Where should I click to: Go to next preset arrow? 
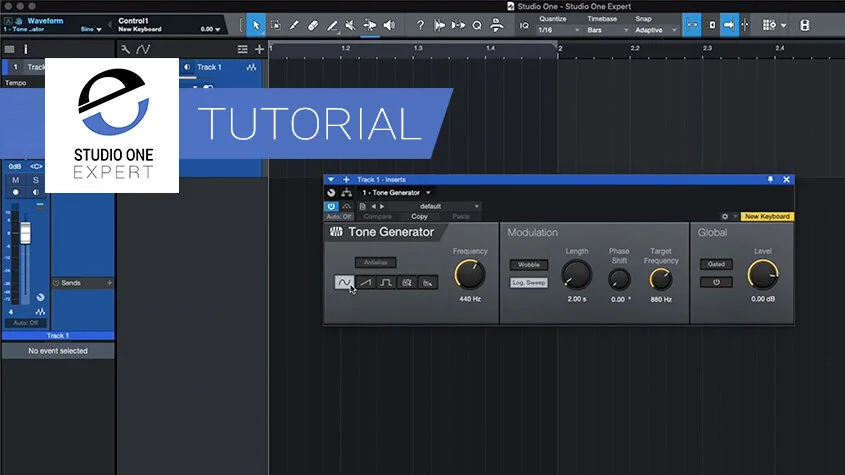[x=382, y=206]
